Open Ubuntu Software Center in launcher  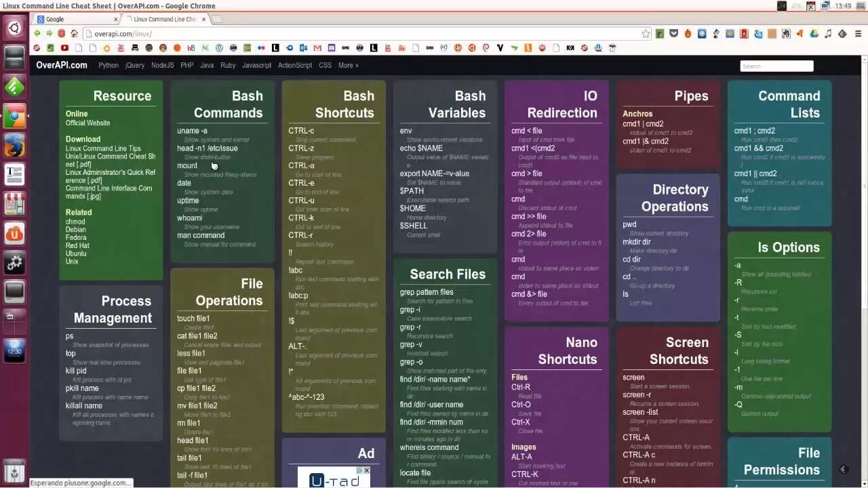tap(14, 203)
